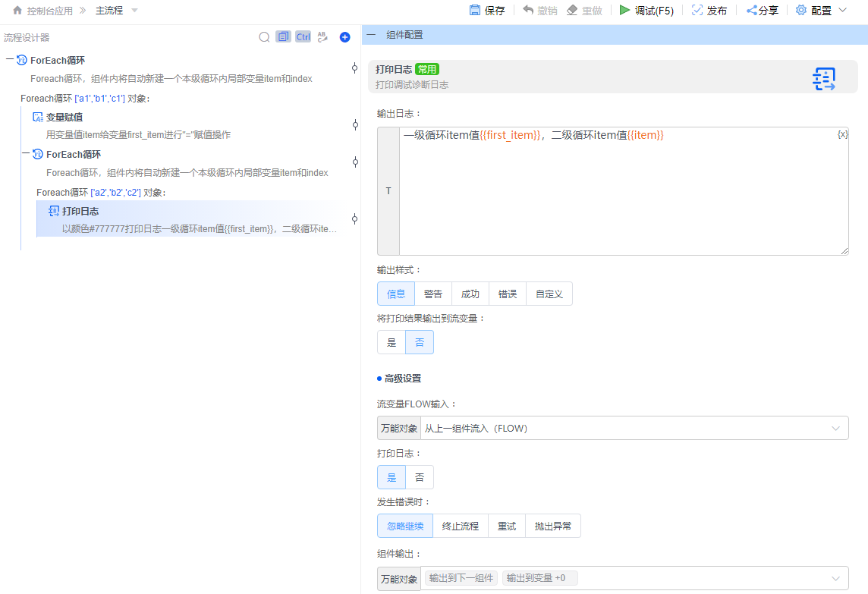Undo with the 撤销 button
The height and width of the screenshot is (594, 868).
(x=539, y=11)
